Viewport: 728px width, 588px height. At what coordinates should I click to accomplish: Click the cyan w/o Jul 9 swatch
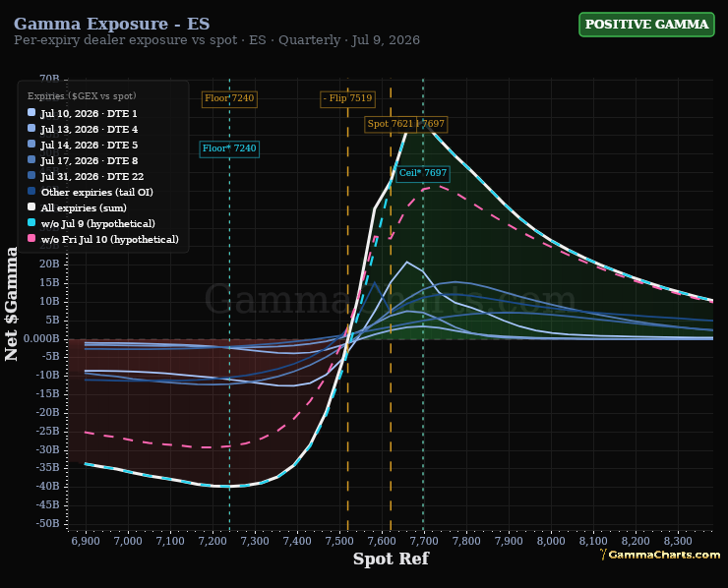coord(31,223)
